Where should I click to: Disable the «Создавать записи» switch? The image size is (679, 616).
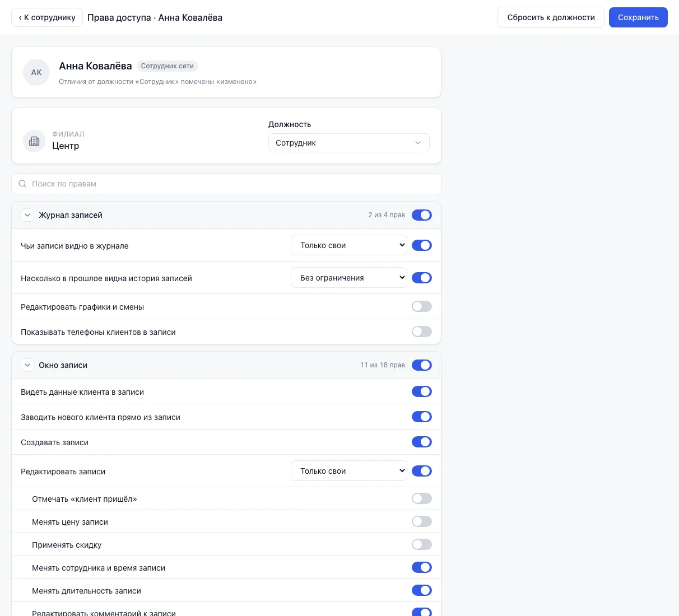[422, 442]
